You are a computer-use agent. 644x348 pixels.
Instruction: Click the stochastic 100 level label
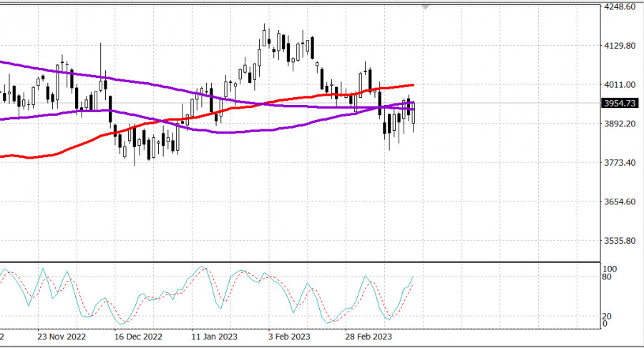pos(610,269)
